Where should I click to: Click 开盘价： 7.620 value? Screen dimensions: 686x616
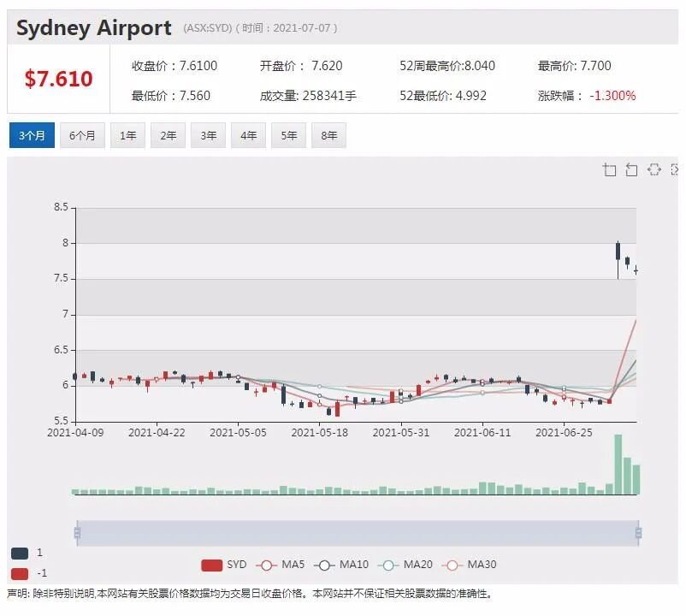(301, 66)
